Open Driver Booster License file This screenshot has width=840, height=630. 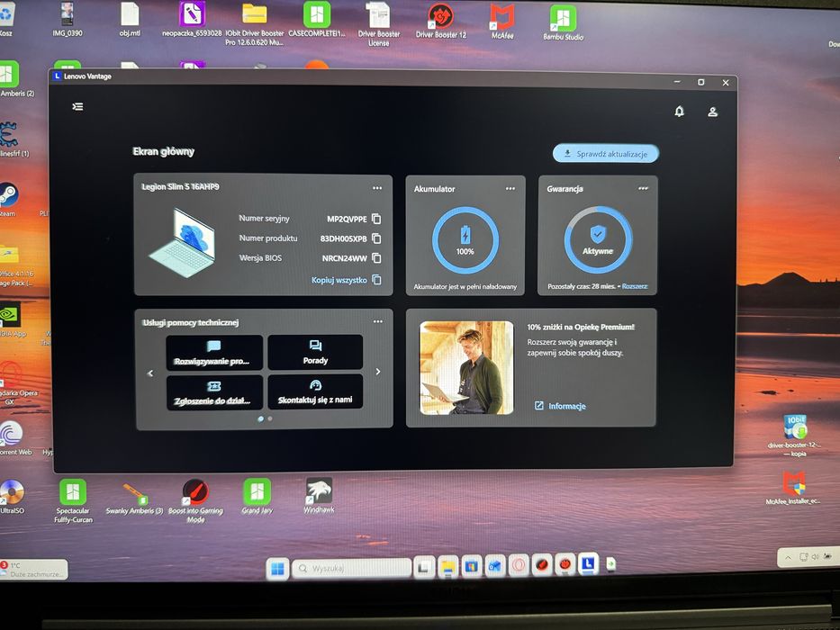click(379, 24)
